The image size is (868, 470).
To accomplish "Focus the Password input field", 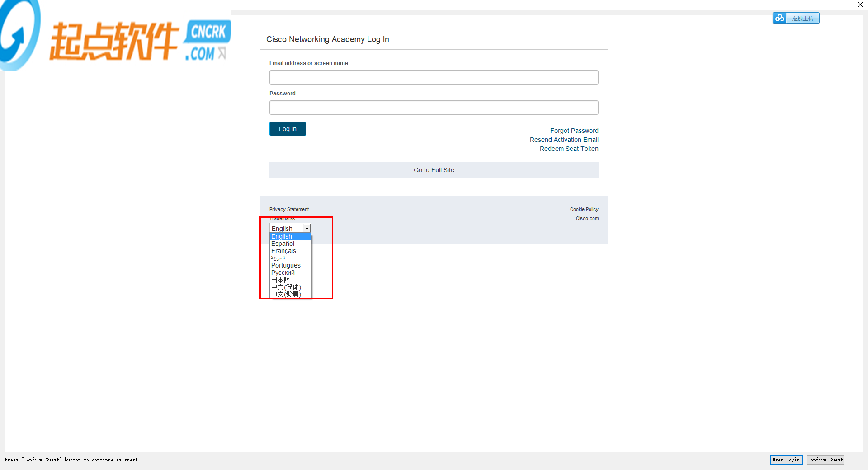I will pos(434,108).
